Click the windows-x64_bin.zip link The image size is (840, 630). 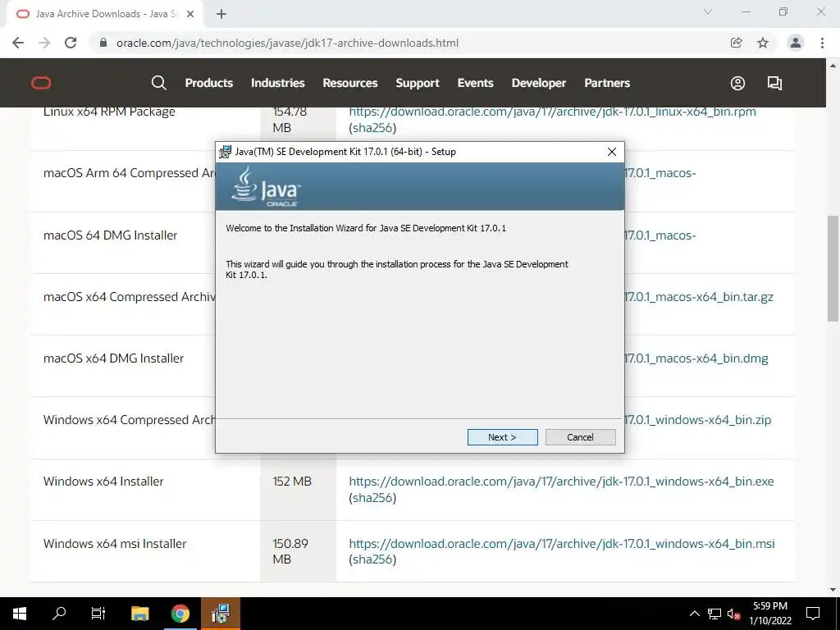coord(697,419)
